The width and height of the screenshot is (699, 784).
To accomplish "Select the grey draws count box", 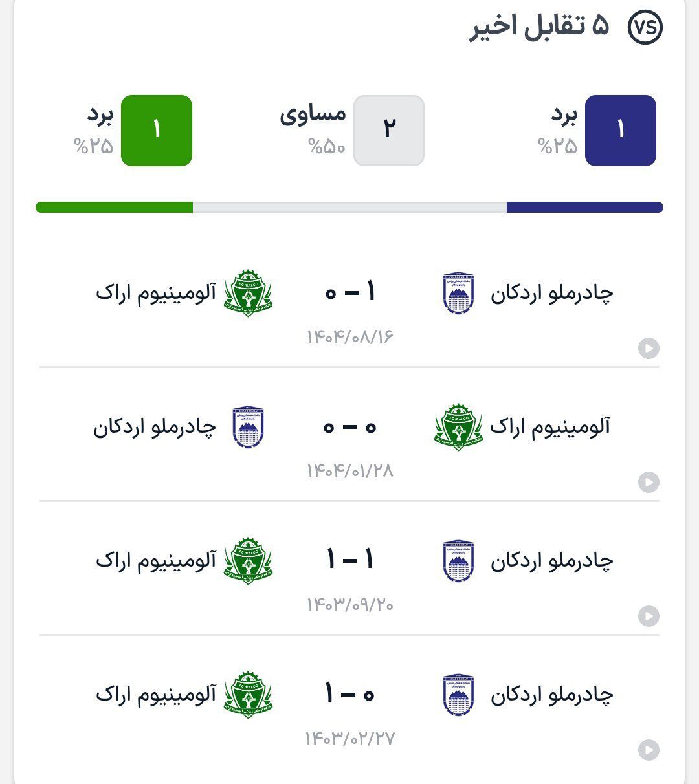I will click(389, 131).
